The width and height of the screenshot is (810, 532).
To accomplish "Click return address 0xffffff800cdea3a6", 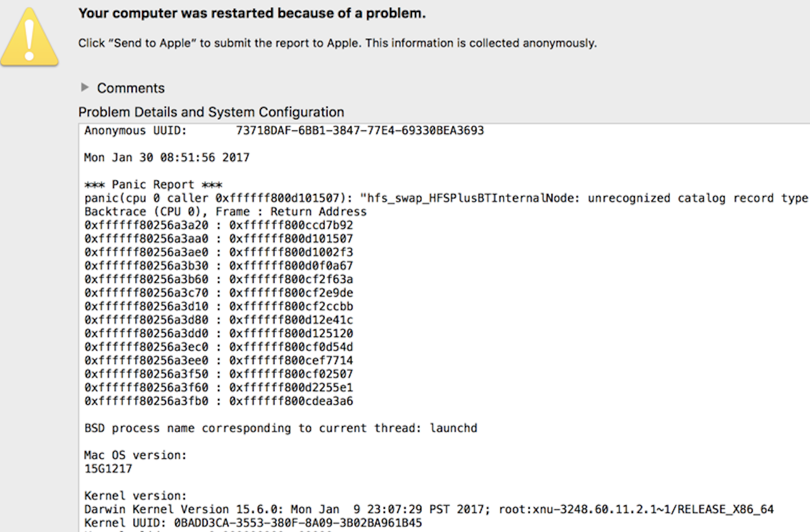I will (x=291, y=401).
